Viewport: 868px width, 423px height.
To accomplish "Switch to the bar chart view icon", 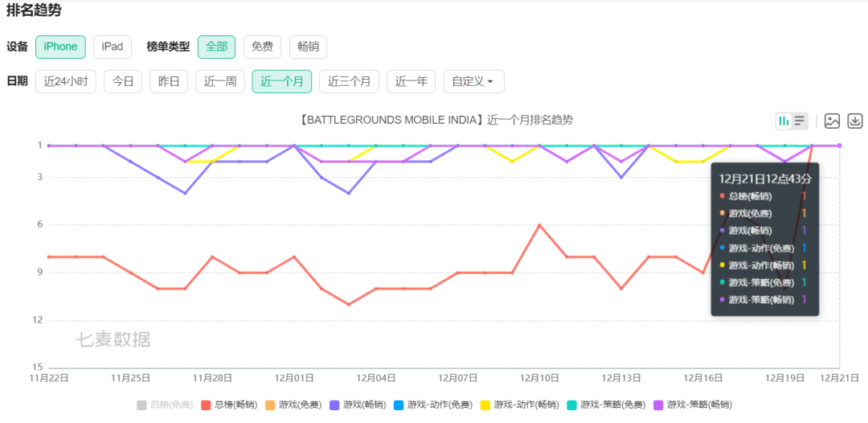I will click(784, 121).
